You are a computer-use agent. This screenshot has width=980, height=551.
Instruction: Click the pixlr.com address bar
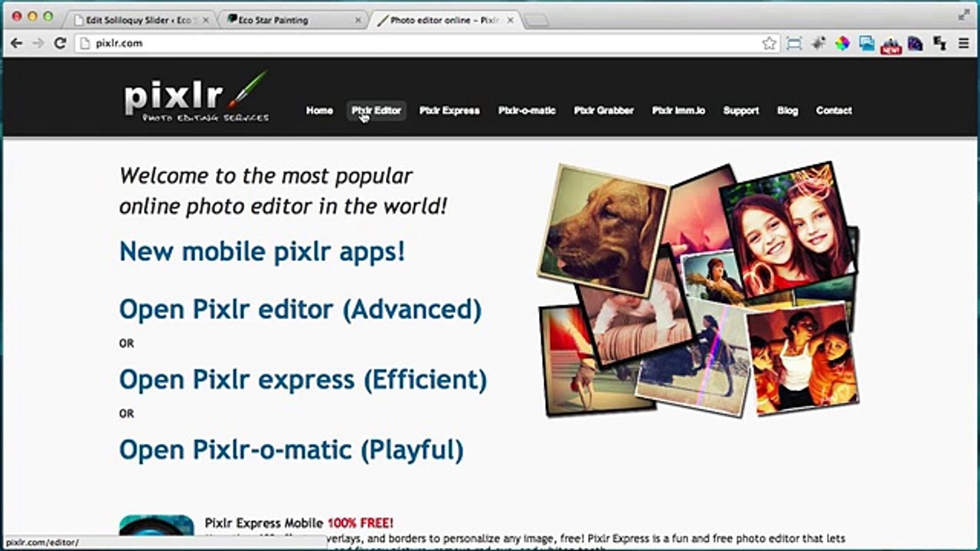coord(426,44)
